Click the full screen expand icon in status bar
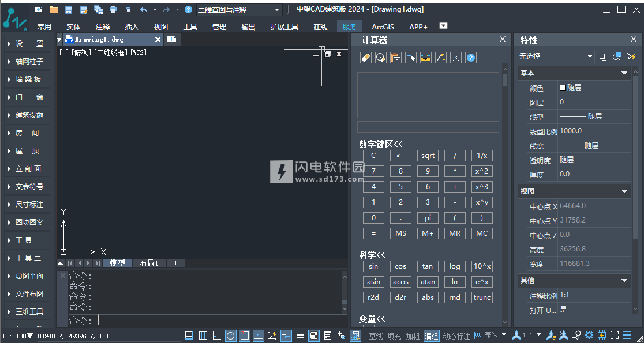 (x=615, y=335)
